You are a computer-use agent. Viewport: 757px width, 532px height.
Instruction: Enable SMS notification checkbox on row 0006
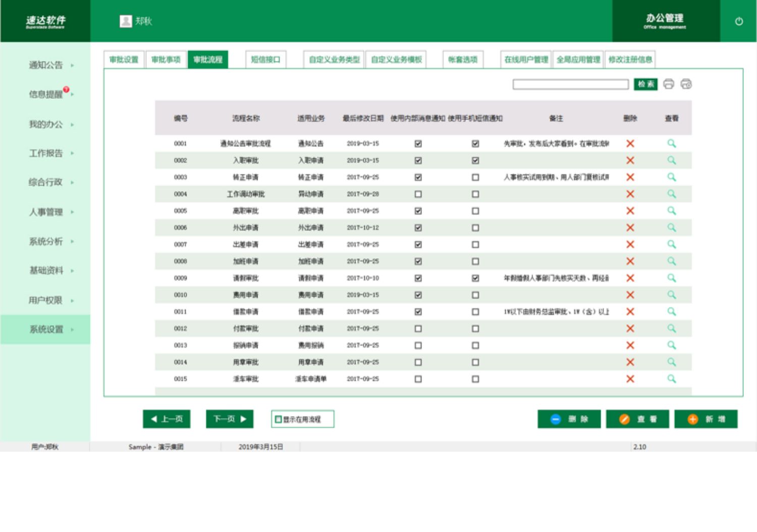(x=475, y=228)
